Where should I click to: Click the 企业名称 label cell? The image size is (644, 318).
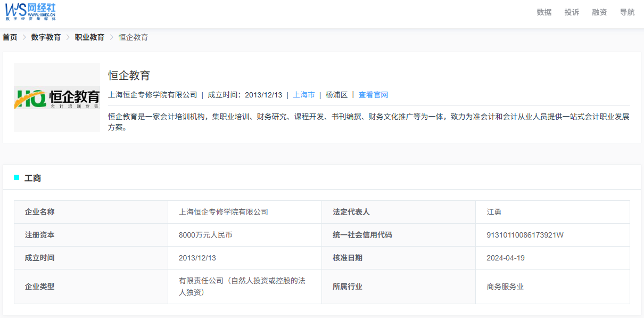(x=91, y=212)
